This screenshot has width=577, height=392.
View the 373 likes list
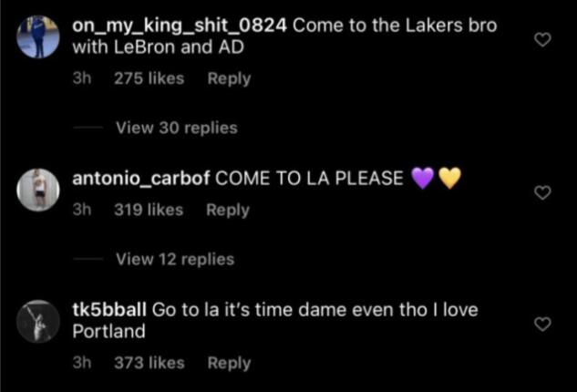149,363
